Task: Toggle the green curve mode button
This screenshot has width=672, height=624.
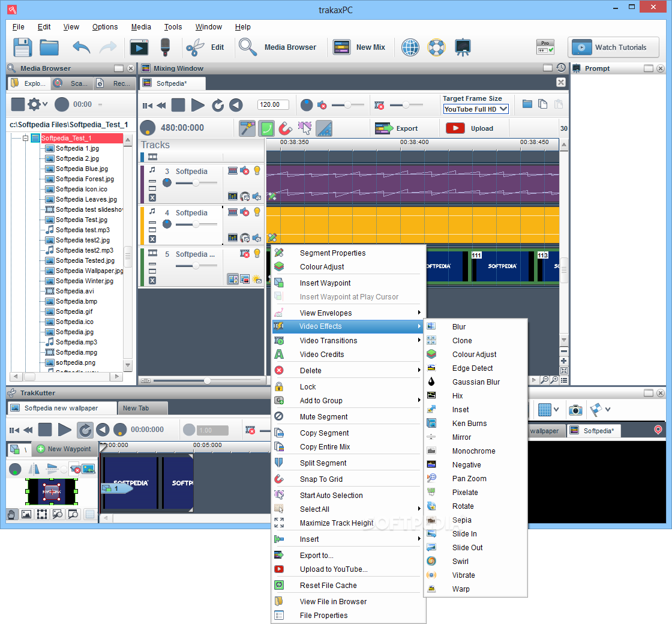Action: click(x=266, y=128)
